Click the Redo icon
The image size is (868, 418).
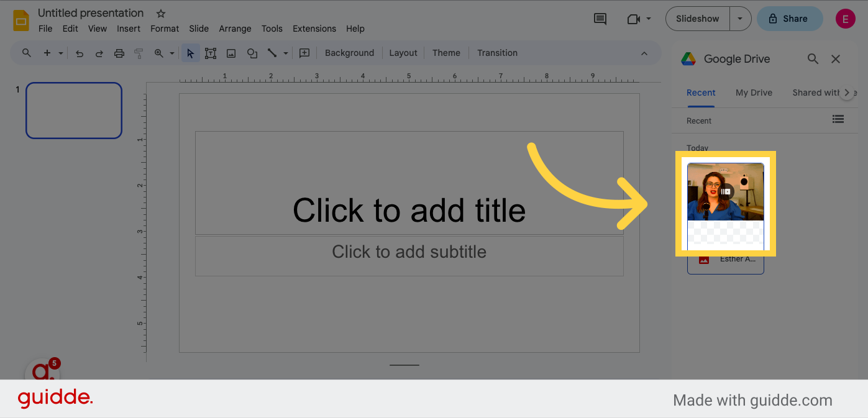pos(99,53)
